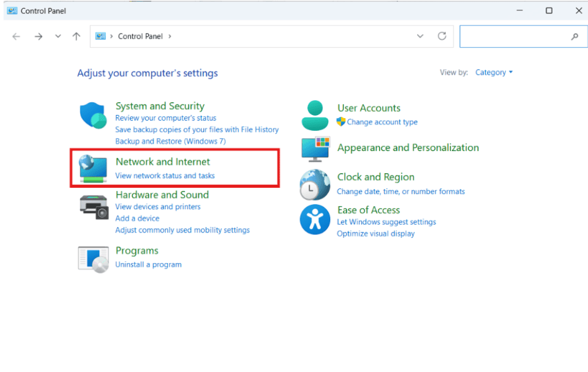Go up one level with the up arrow
The image size is (588, 372).
tap(76, 36)
